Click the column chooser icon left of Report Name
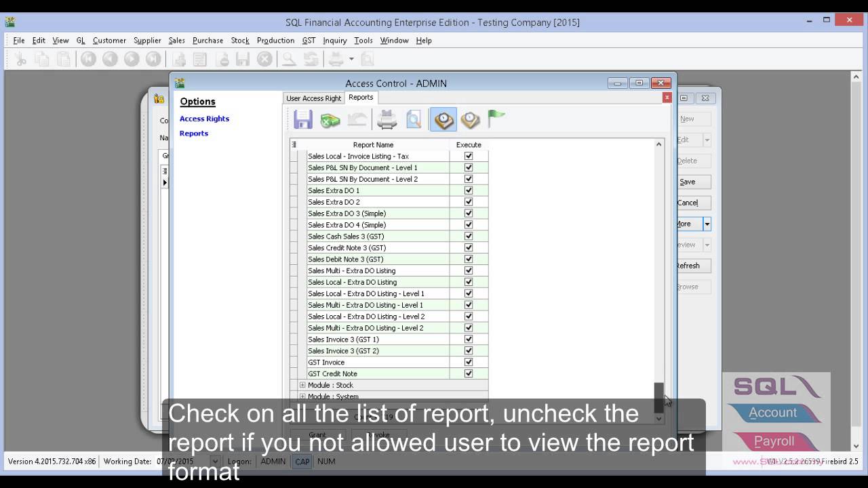Screen dimensions: 868x488 [x=294, y=144]
